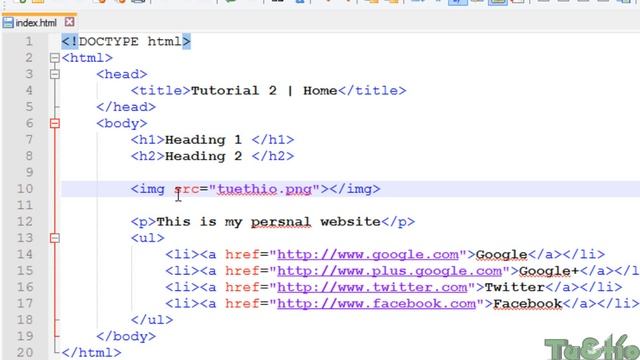
Task: Click the opening <body> tag on line 6
Action: click(x=122, y=123)
